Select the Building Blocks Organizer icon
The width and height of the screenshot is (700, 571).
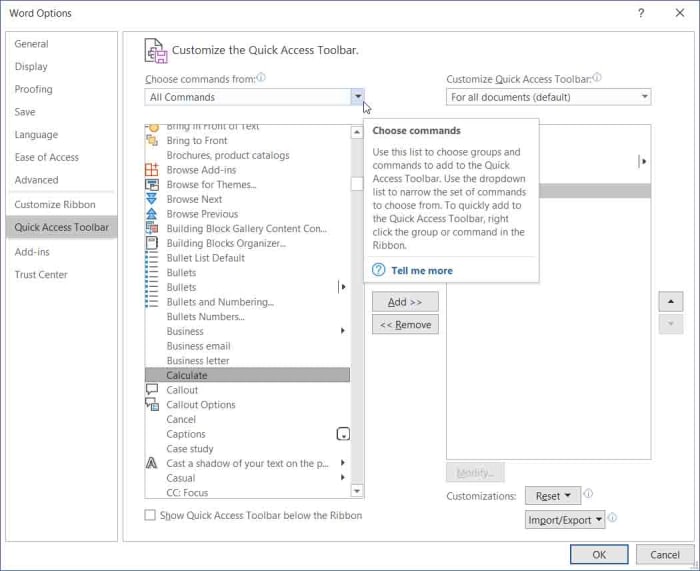click(x=152, y=243)
